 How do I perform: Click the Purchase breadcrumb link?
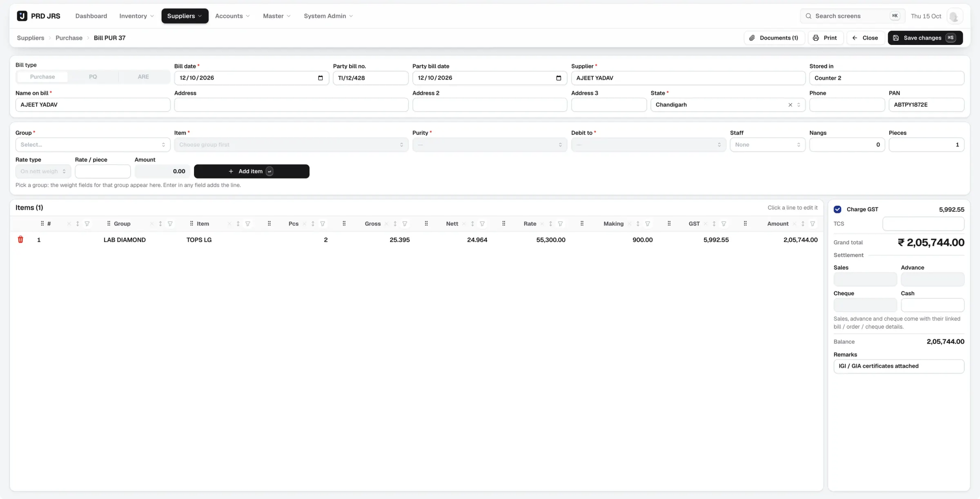pos(69,38)
